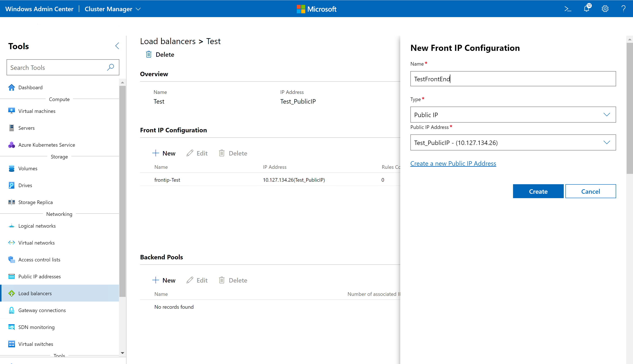
Task: Click the Name field containing TestFrontEnd
Action: pos(513,79)
